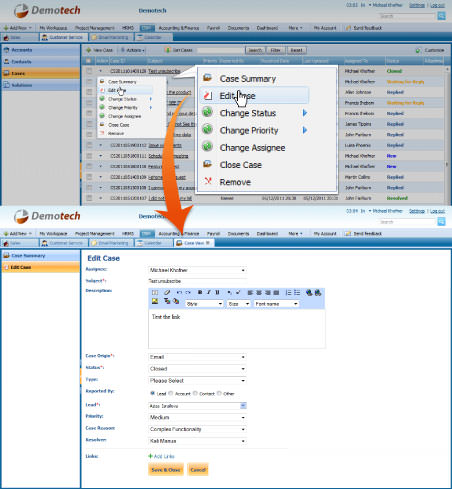Insert numbered list in description editor
The image size is (452, 489).
pyautogui.click(x=288, y=293)
